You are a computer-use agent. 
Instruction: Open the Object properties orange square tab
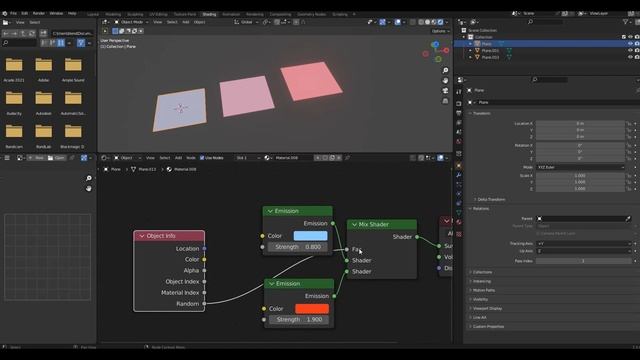pos(459,165)
